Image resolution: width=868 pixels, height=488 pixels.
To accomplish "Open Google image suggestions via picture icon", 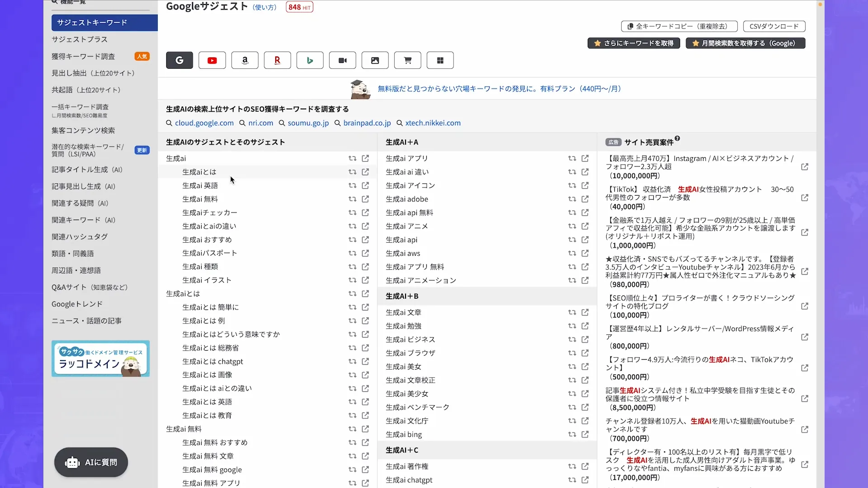I will (375, 60).
